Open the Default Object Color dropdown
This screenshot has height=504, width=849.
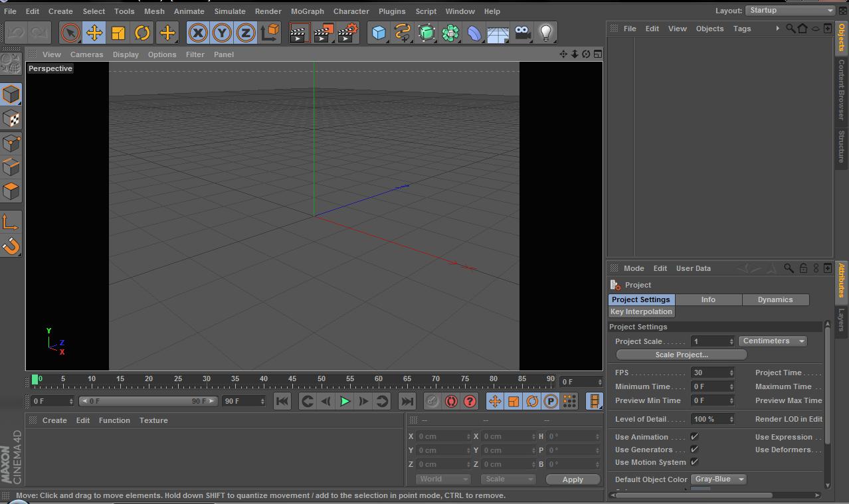[718, 479]
